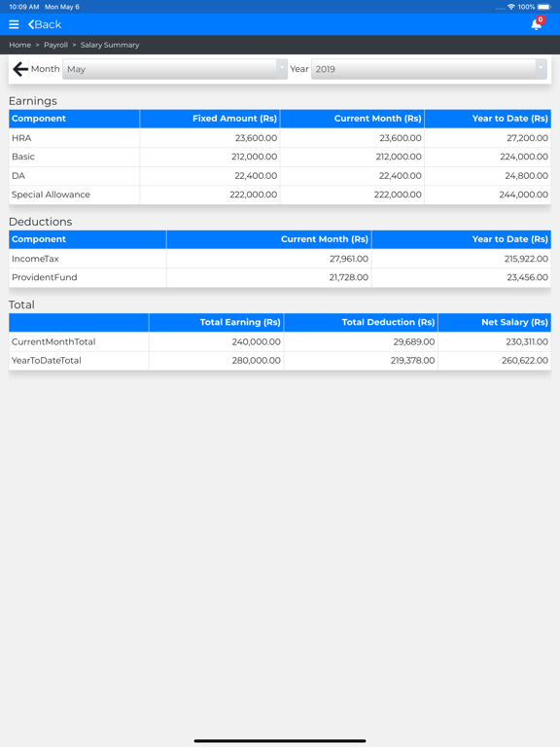This screenshot has width=560, height=747.
Task: Click DA year to date 24,800.00
Action: coord(526,176)
